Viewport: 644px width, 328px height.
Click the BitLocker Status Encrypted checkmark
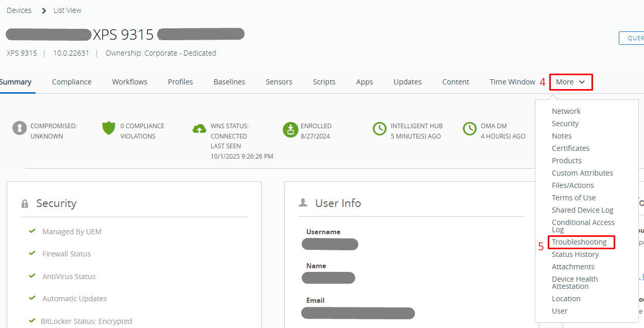coord(32,321)
